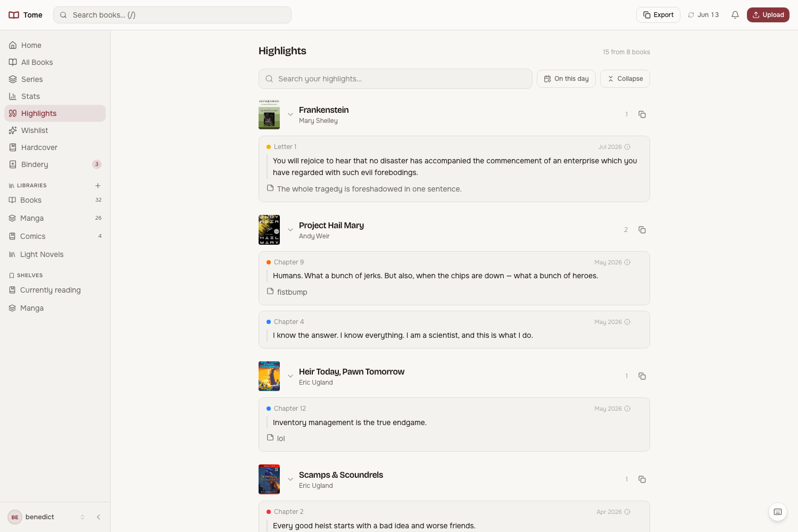
Task: Click Project Hail Mary cover thumbnail
Action: click(269, 230)
